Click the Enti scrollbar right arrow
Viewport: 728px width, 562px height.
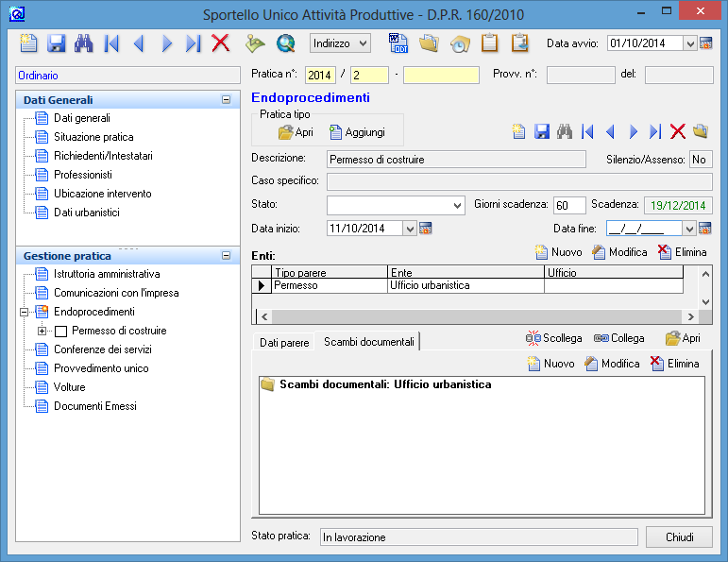[691, 316]
